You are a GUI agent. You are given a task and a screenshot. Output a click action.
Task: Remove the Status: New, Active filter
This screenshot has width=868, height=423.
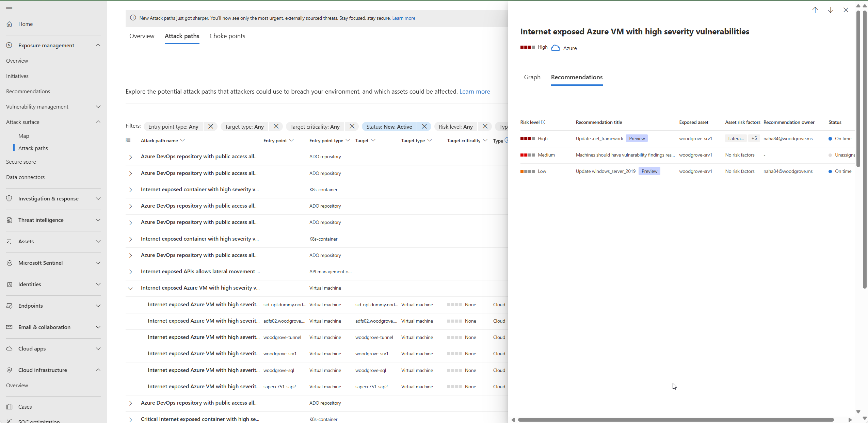424,127
